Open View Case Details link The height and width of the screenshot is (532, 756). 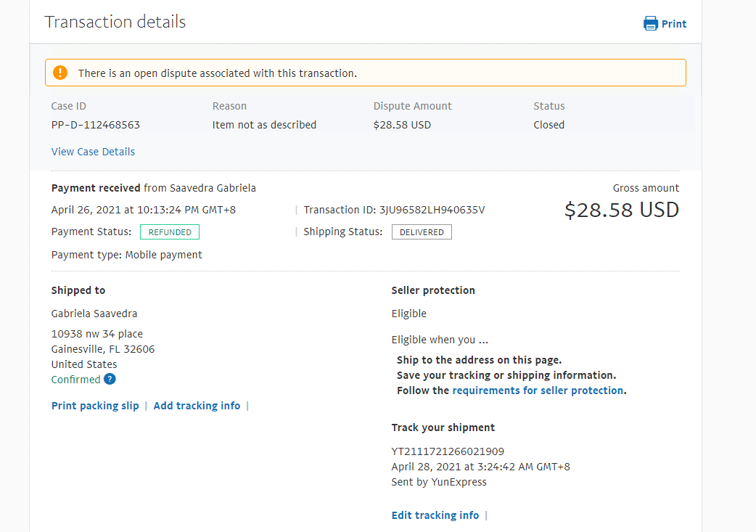click(93, 152)
